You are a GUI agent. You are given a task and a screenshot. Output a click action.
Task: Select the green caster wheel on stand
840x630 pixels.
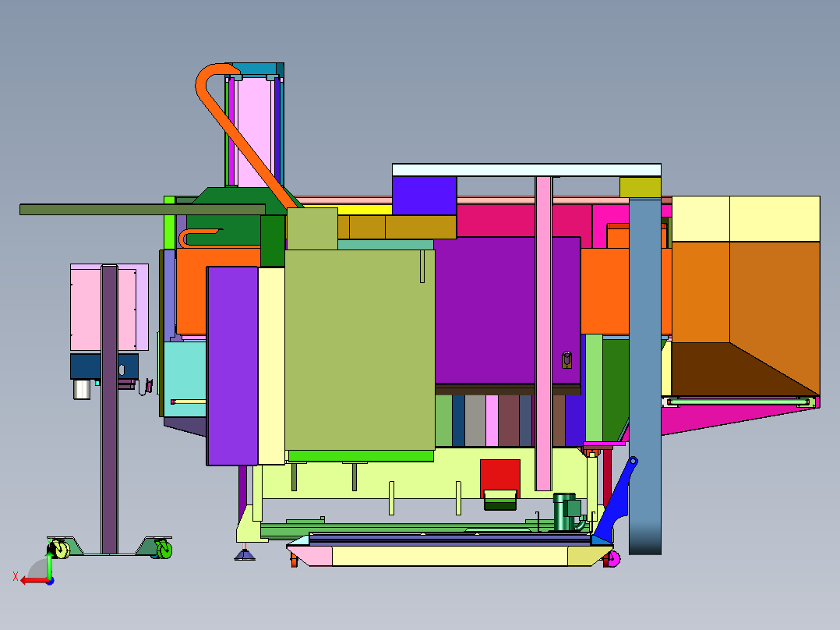pos(164,549)
